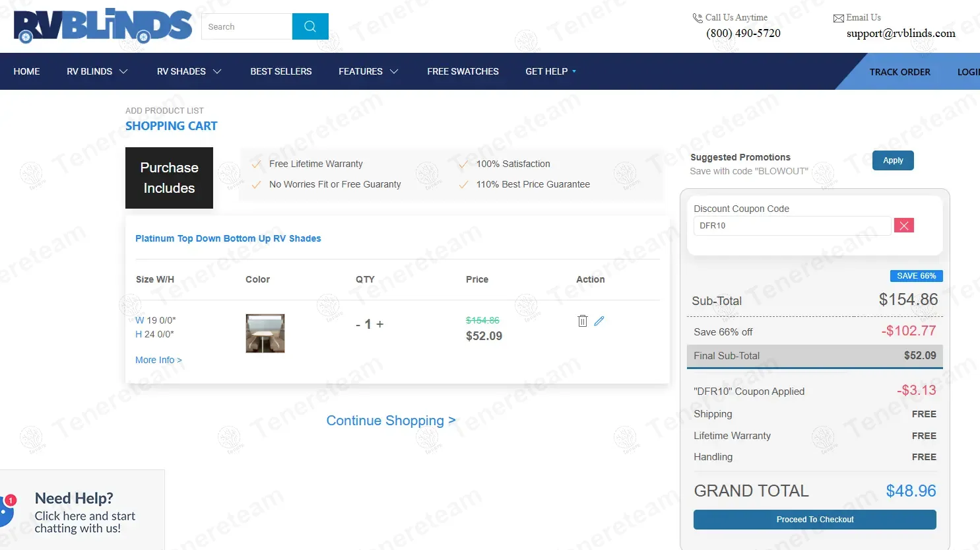Click the $52.09 item price

click(x=484, y=336)
